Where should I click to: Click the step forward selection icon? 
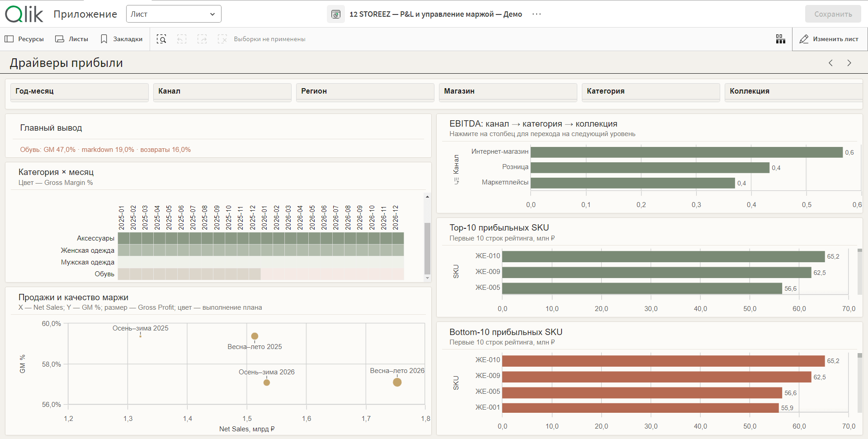pyautogui.click(x=202, y=39)
